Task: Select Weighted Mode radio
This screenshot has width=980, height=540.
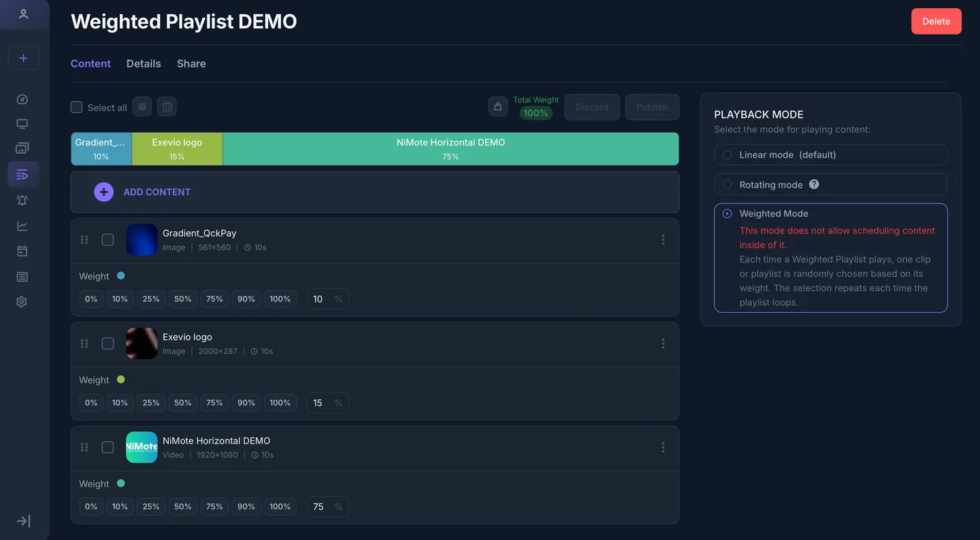Action: click(727, 214)
